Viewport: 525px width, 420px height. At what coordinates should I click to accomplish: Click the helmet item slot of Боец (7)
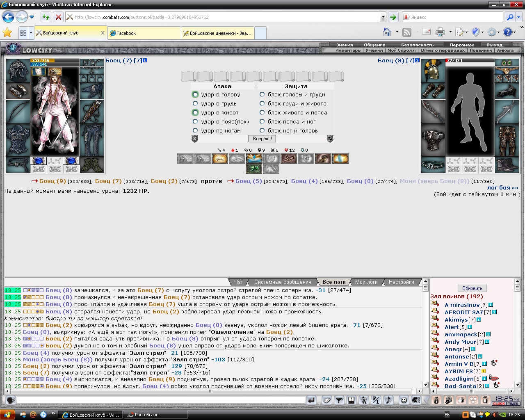tap(18, 71)
